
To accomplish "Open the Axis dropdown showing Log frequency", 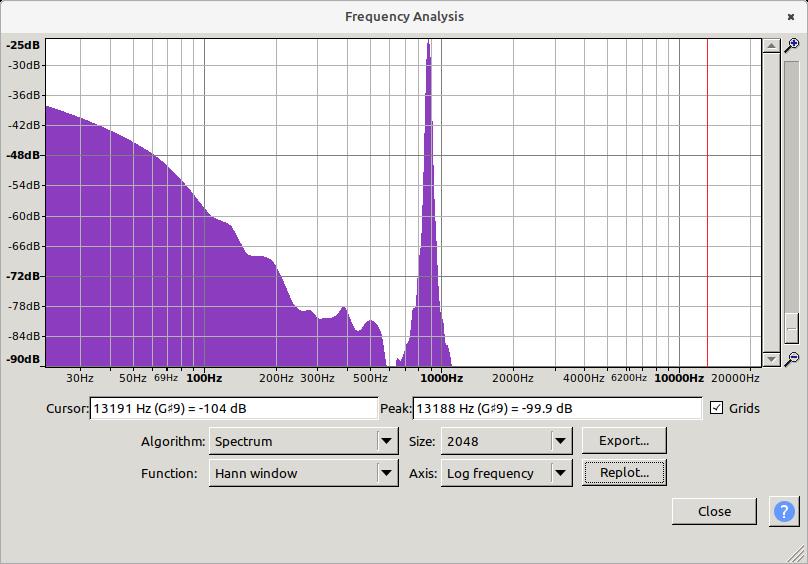I will tap(507, 473).
